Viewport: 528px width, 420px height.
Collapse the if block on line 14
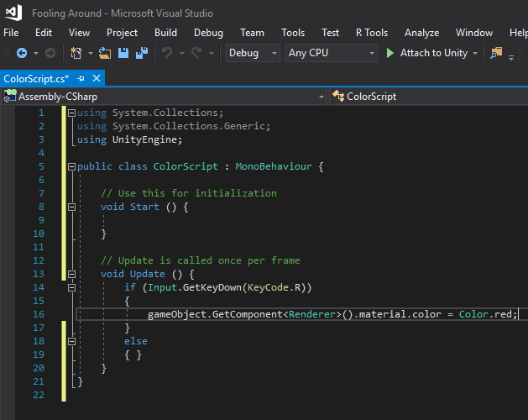click(x=71, y=287)
